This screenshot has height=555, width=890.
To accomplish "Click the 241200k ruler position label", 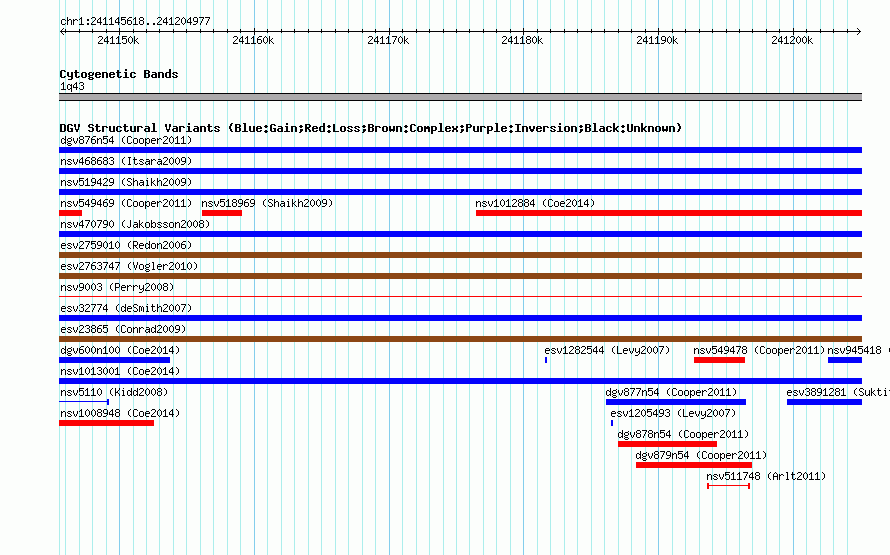I will 792,40.
